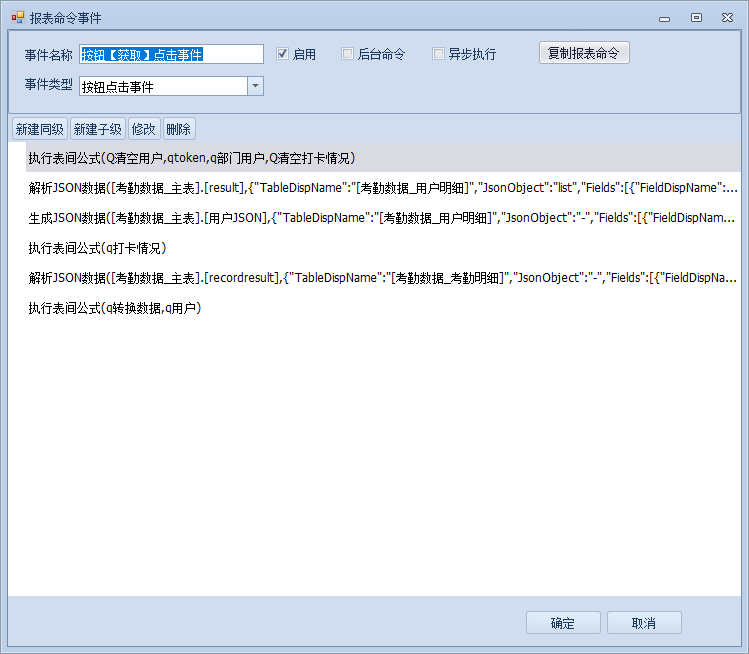Click 修改 in the toolbar
Image resolution: width=749 pixels, height=654 pixels.
144,129
